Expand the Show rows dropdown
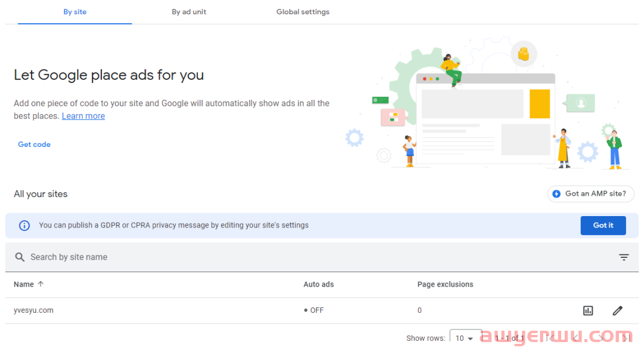 tap(465, 338)
